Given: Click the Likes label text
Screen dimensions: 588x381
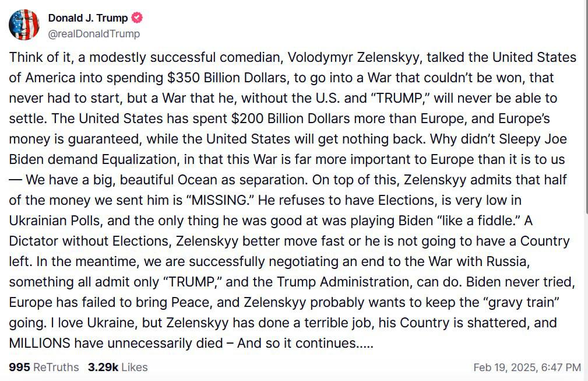Looking at the screenshot, I should 135,367.
